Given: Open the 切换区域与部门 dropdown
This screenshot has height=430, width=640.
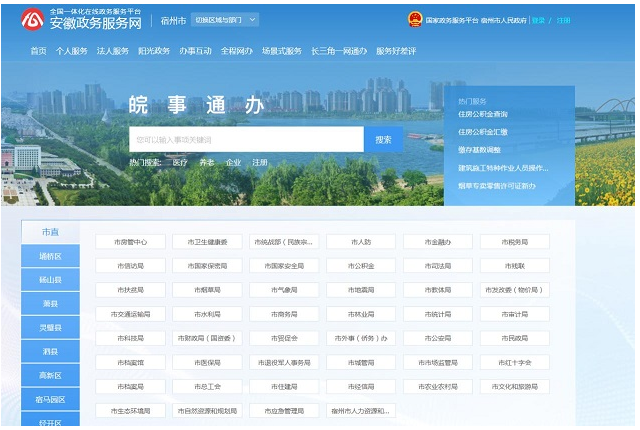Looking at the screenshot, I should [x=226, y=19].
